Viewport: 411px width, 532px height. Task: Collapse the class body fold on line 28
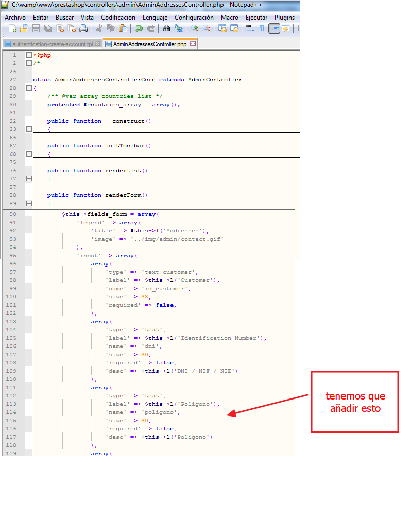[29, 88]
